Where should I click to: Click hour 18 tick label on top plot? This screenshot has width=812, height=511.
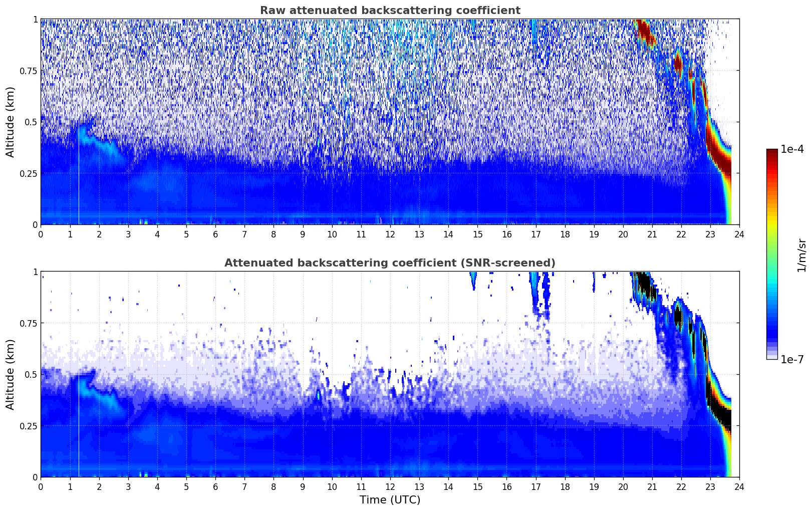tap(565, 234)
